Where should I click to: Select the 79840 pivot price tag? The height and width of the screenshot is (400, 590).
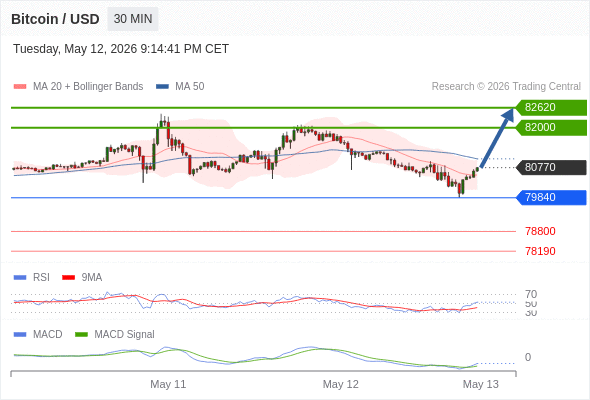[551, 197]
